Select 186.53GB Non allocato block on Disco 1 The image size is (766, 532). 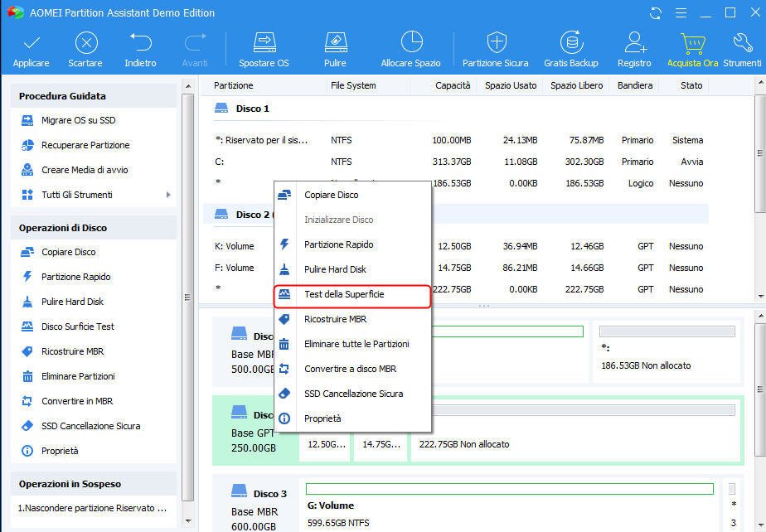coord(667,351)
